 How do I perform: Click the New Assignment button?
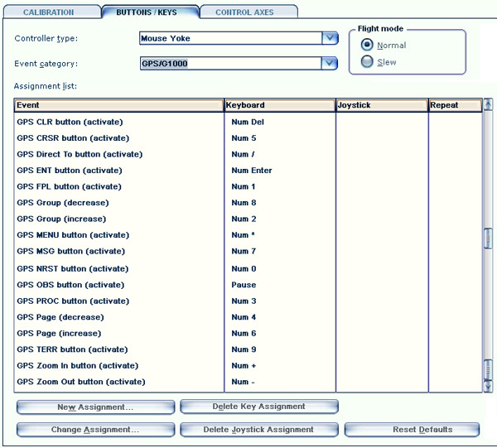coord(95,407)
